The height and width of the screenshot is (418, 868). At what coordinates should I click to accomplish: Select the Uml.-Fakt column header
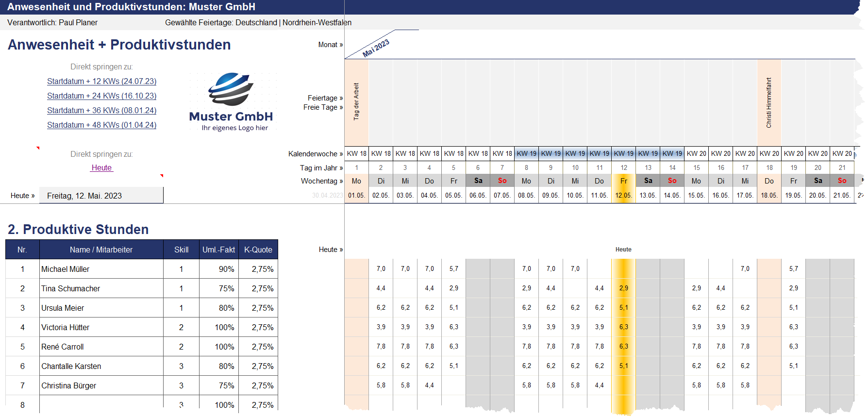point(218,250)
